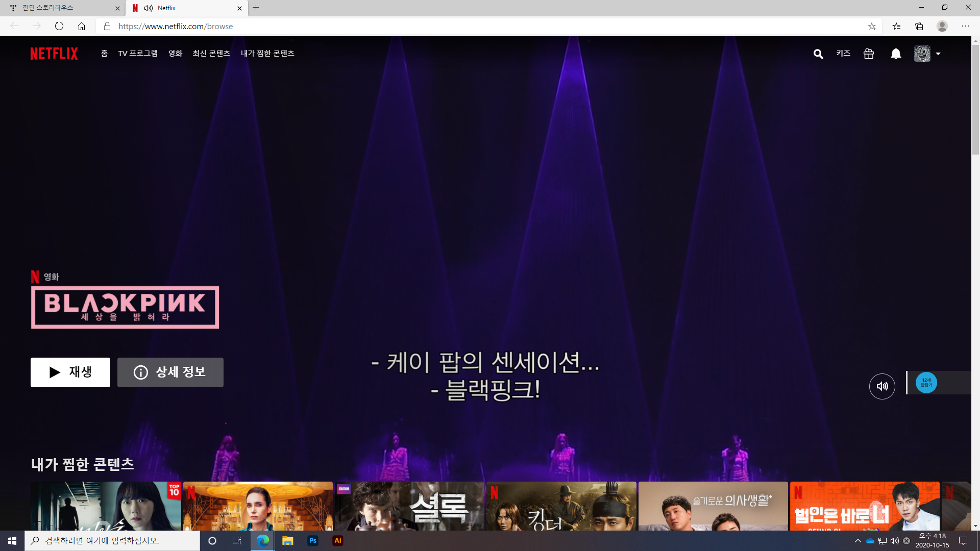
Task: Close the Netflix browser tab
Action: pyautogui.click(x=239, y=8)
